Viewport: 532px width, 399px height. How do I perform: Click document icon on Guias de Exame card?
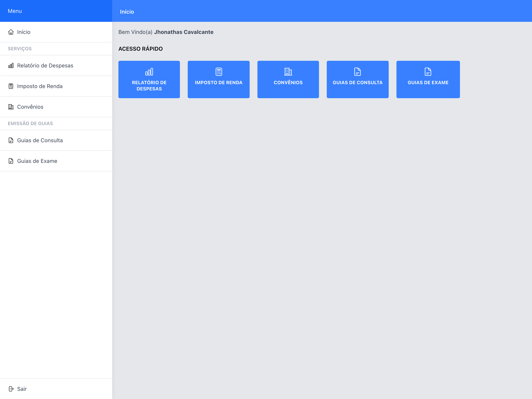pos(428,72)
